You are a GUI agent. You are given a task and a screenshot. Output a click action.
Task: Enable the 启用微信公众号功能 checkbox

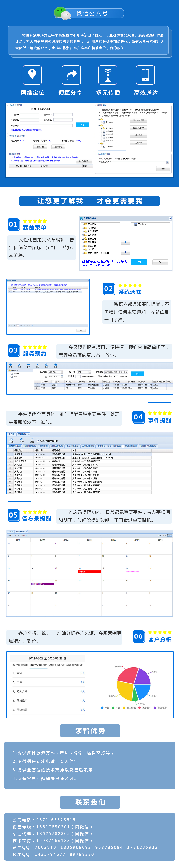click(32, 109)
